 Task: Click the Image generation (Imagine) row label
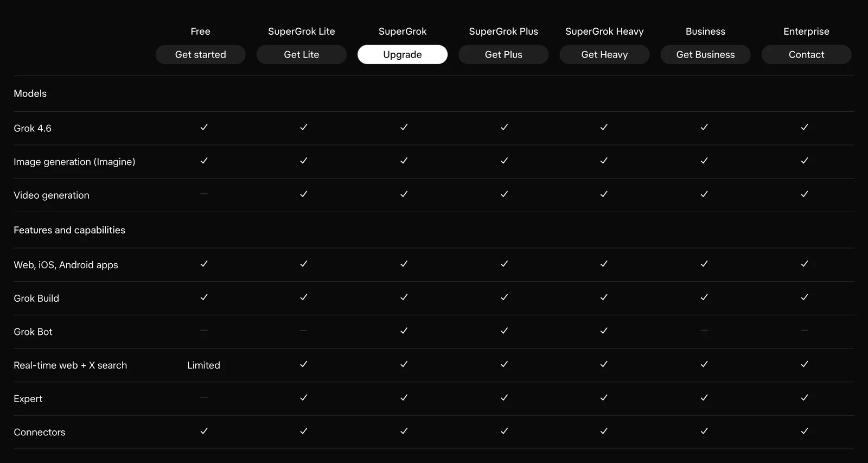[74, 162]
